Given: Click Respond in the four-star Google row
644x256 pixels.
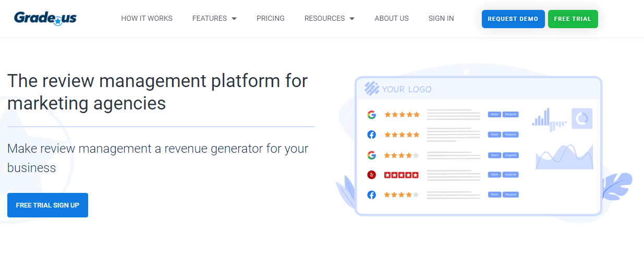Looking at the screenshot, I should pos(511,155).
